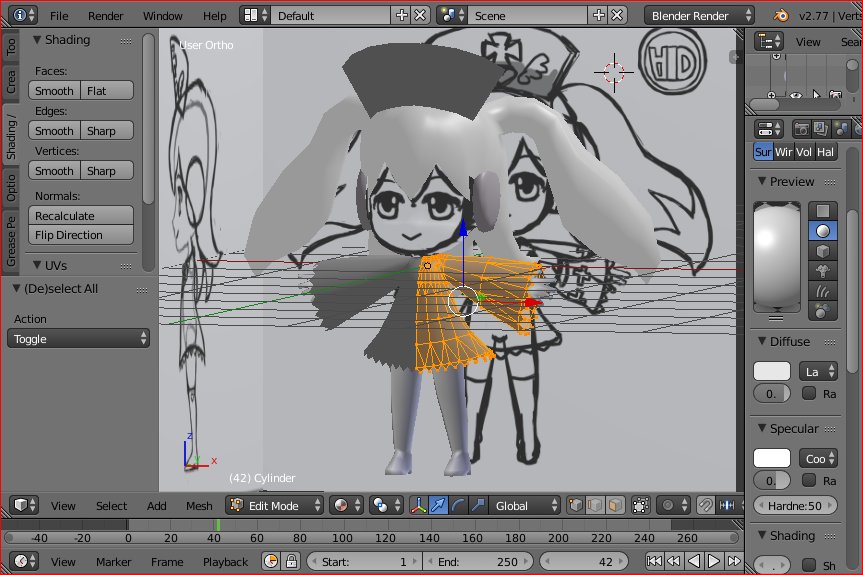Set the material preview to hair strands

click(823, 291)
